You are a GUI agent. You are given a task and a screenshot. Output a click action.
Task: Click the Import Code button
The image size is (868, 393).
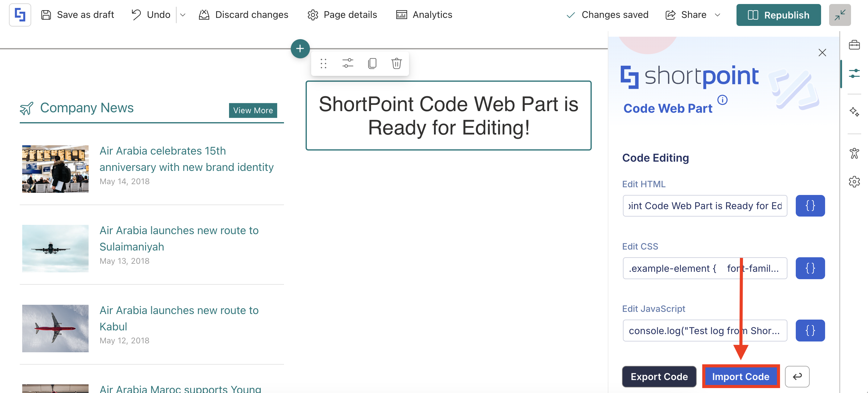[740, 376]
